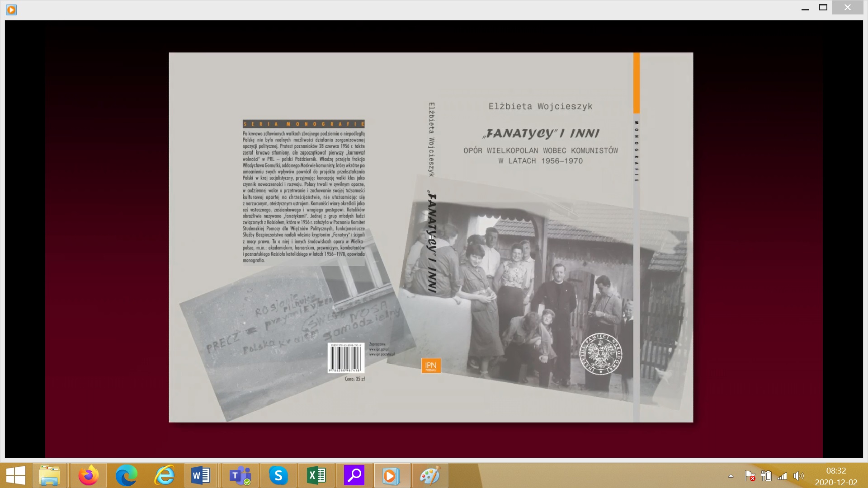Image resolution: width=868 pixels, height=488 pixels.
Task: Maximize the media player window
Action: point(823,8)
